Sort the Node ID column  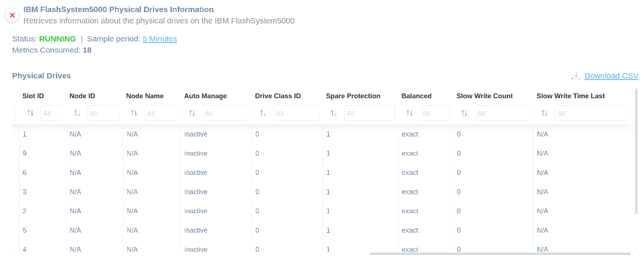[77, 113]
